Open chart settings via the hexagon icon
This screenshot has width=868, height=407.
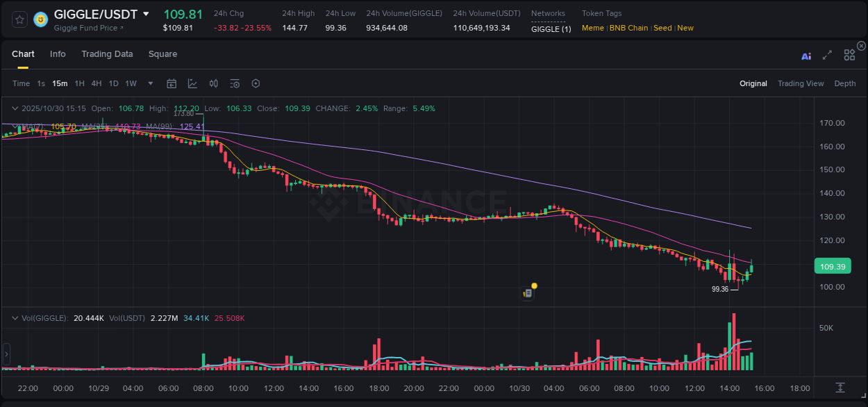pyautogui.click(x=256, y=83)
